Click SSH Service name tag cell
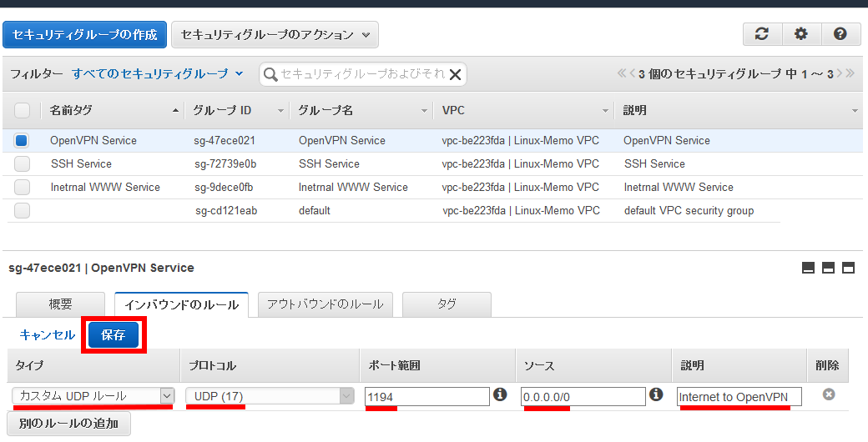The width and height of the screenshot is (868, 442). pyautogui.click(x=81, y=163)
